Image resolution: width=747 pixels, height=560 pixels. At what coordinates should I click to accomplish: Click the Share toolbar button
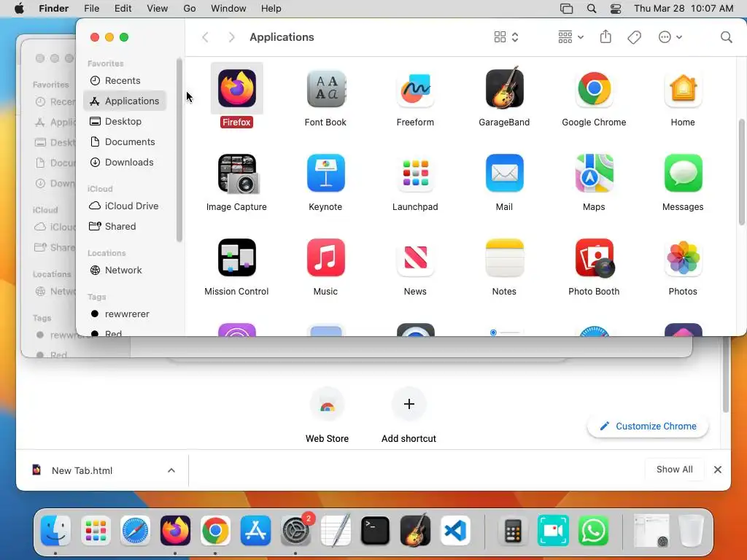pos(605,36)
